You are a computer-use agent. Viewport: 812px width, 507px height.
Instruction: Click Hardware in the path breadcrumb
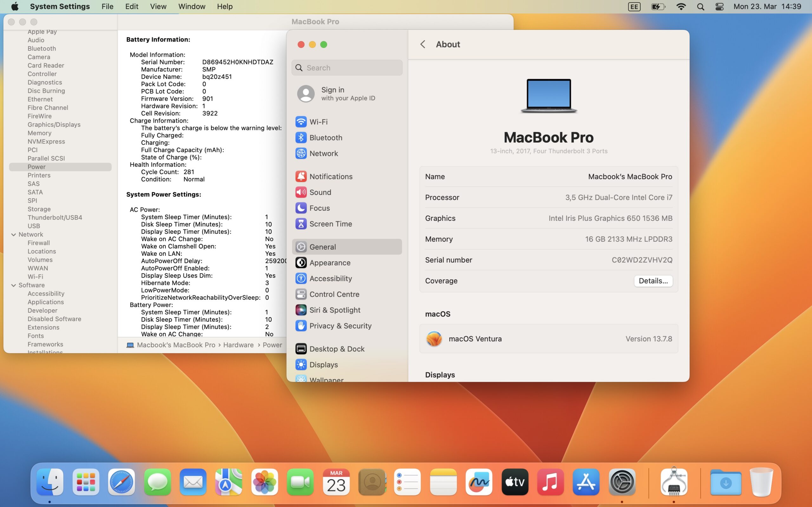(x=238, y=345)
